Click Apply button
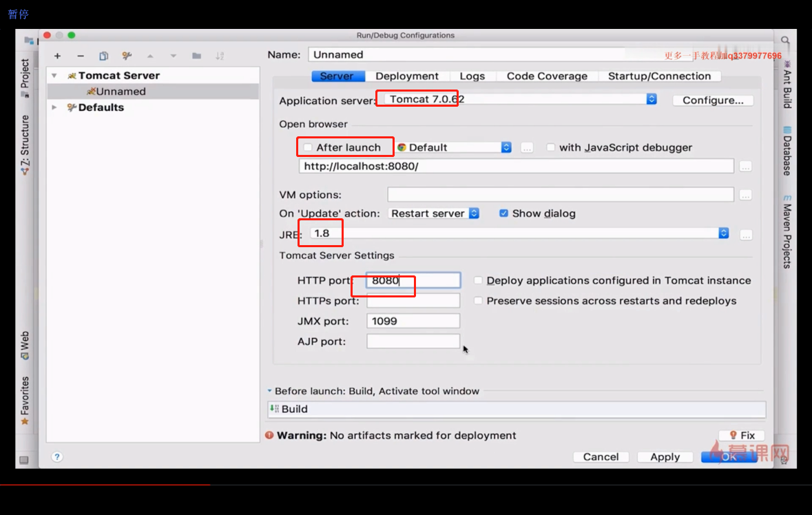The height and width of the screenshot is (515, 812). (x=665, y=457)
